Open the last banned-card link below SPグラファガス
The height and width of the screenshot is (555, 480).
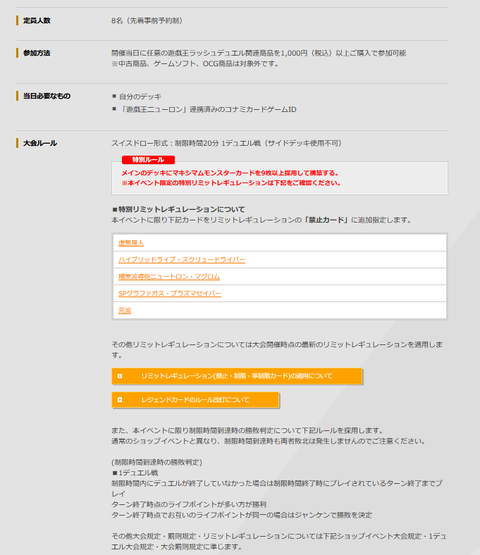click(125, 310)
